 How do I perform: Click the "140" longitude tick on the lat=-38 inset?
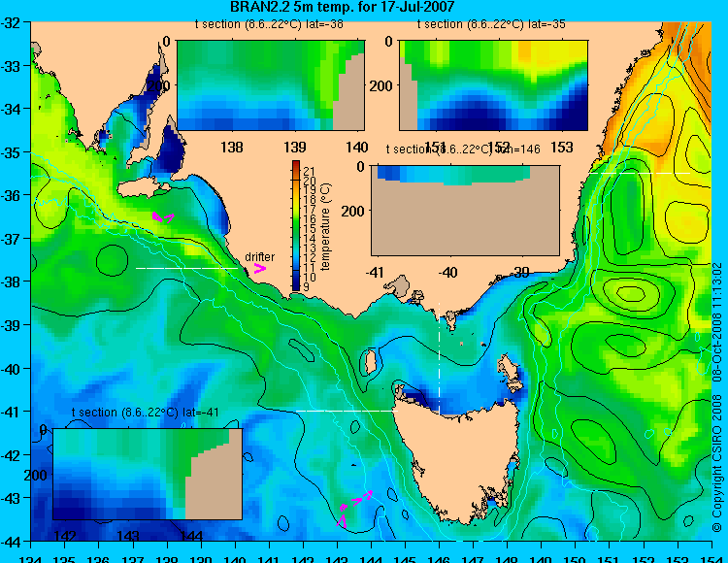(357, 148)
